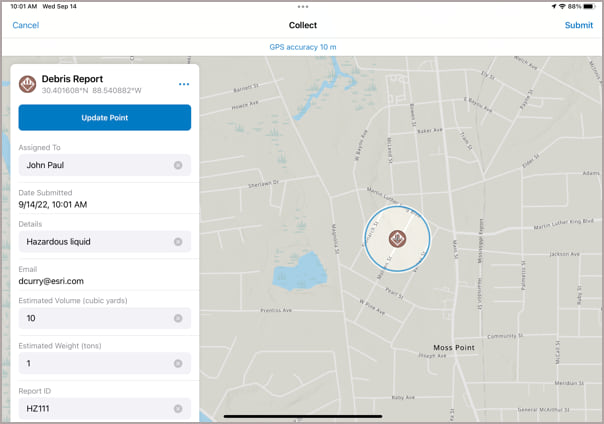Image resolution: width=604 pixels, height=424 pixels.
Task: Click the Debris Report title
Action: tap(72, 79)
